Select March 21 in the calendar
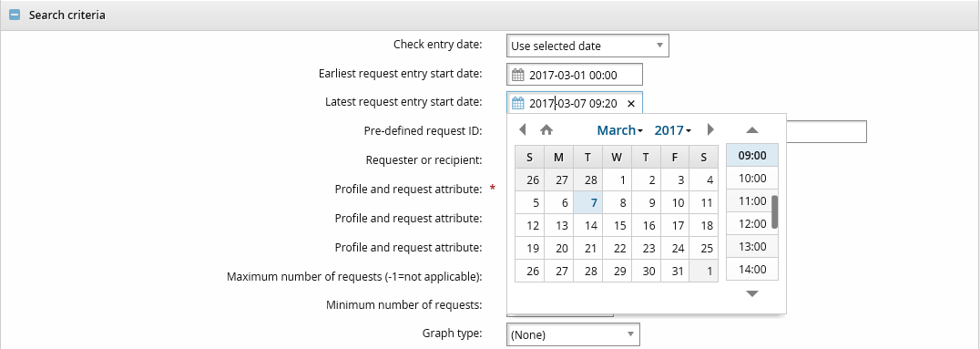The image size is (980, 349). [x=588, y=248]
